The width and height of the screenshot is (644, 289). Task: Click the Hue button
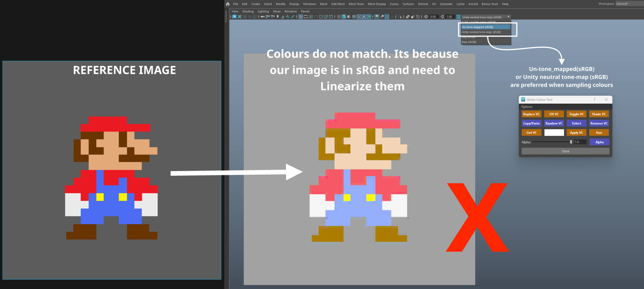599,133
